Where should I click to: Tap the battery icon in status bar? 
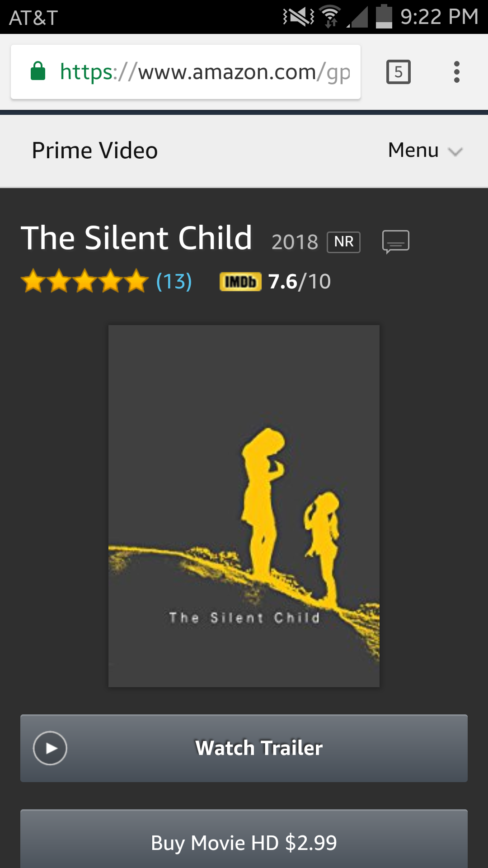pos(384,17)
